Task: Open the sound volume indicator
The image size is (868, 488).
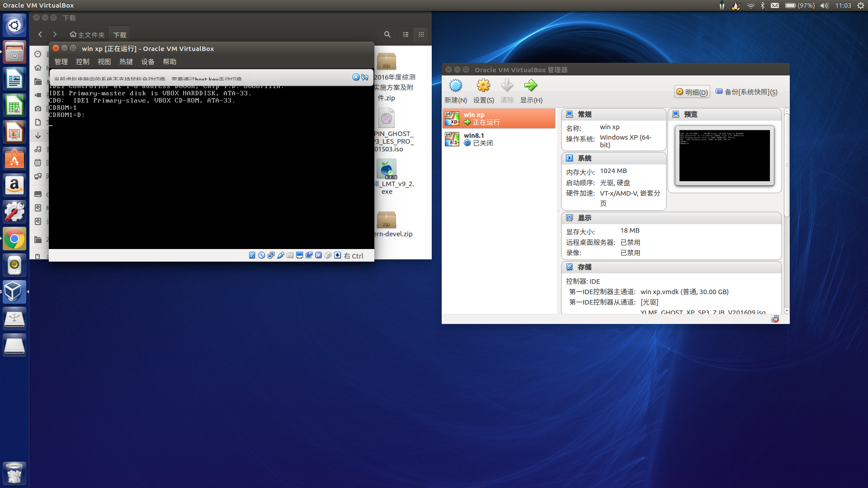Action: tap(824, 5)
